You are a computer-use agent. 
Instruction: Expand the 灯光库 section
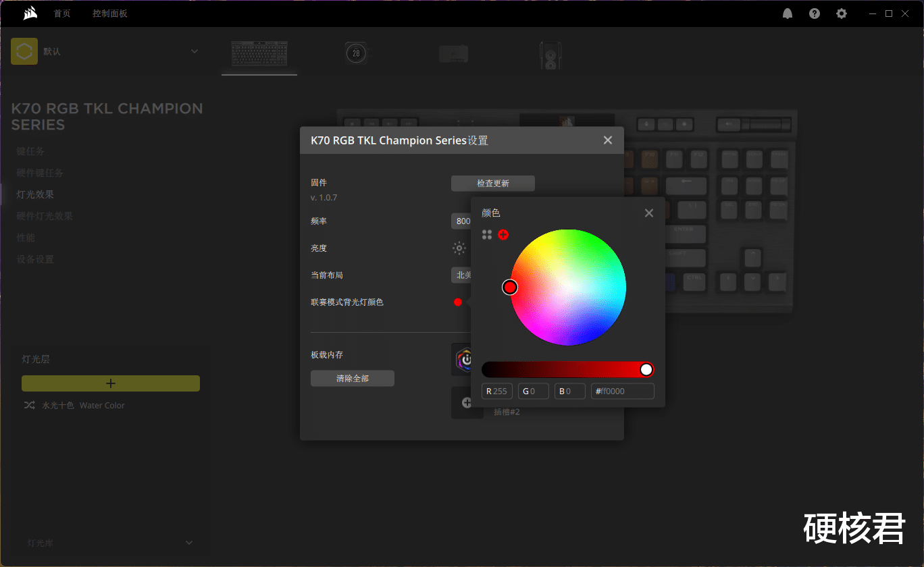pos(189,542)
